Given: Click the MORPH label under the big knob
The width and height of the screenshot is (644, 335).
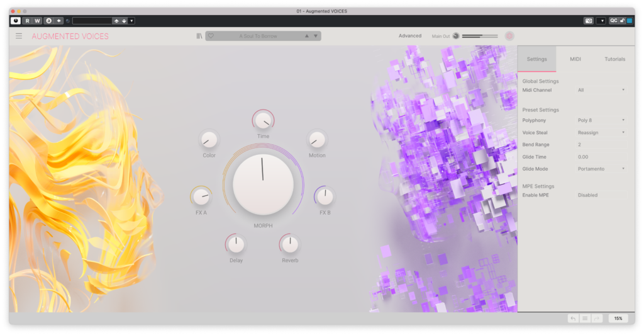Looking at the screenshot, I should [263, 225].
